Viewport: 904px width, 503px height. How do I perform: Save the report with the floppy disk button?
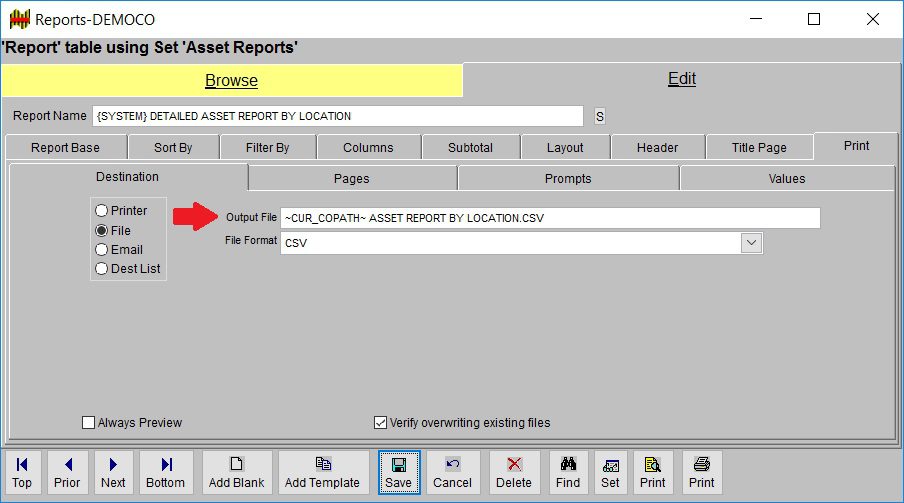[398, 472]
